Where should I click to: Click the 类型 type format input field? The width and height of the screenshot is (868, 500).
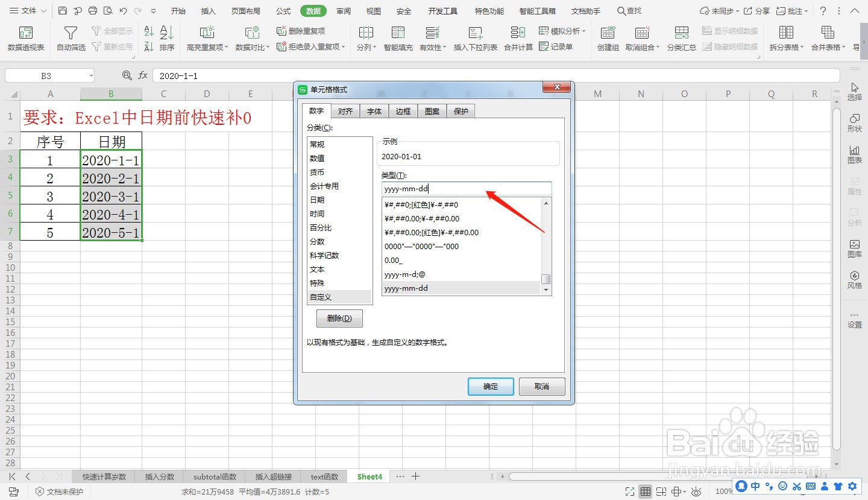[x=467, y=189]
